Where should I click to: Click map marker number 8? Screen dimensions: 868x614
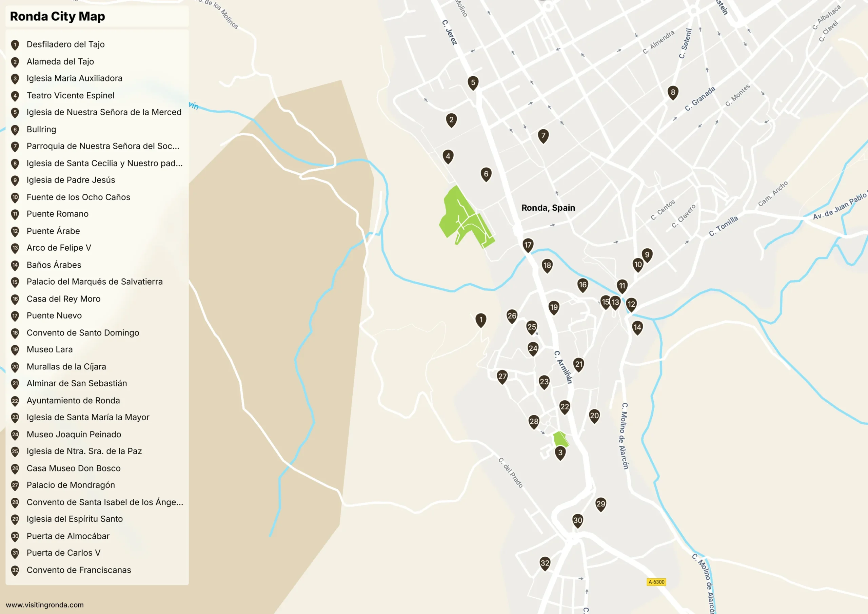pyautogui.click(x=673, y=92)
